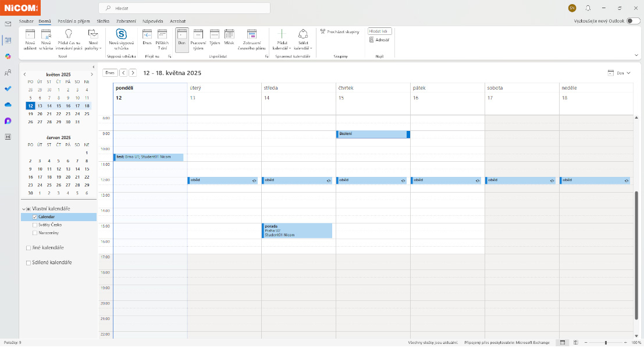Open the Den view dropdown at top right
Screen dimensions: 644x348
point(619,73)
